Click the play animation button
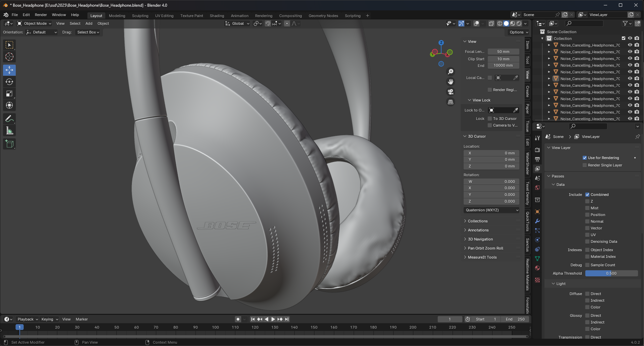Screen dimensions: 644x346 pos(273,319)
